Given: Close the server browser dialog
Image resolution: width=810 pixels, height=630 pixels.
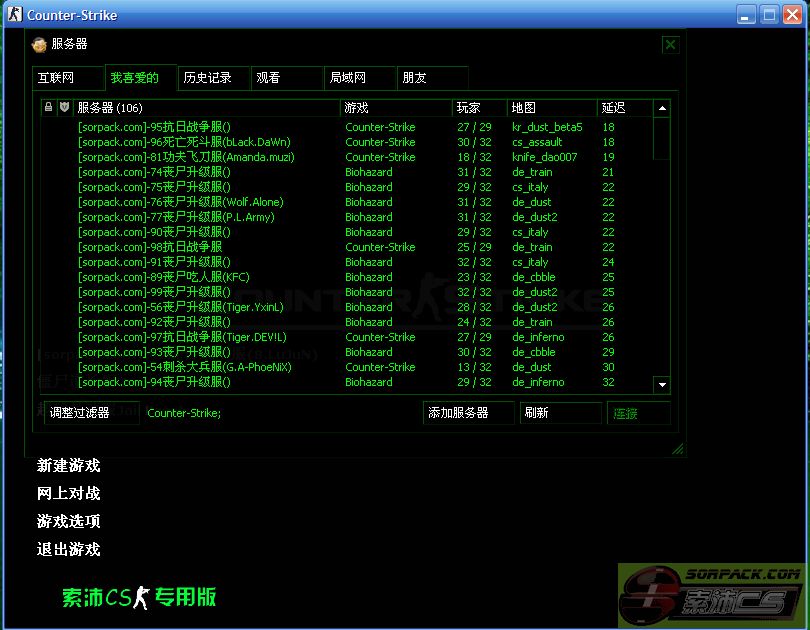Looking at the screenshot, I should [670, 44].
